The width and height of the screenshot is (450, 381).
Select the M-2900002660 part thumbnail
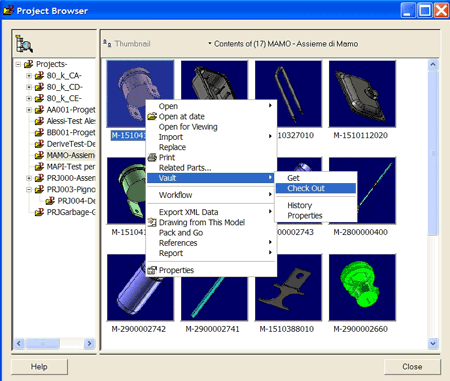click(x=362, y=287)
